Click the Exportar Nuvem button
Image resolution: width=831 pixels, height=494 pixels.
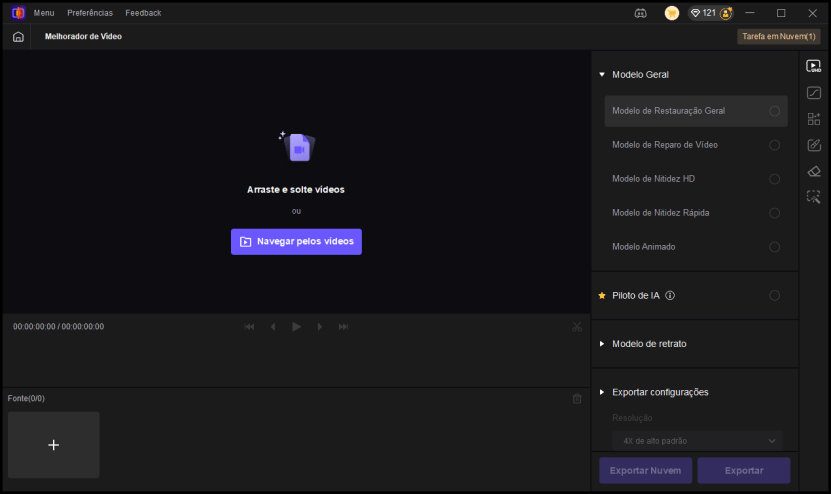tap(646, 471)
